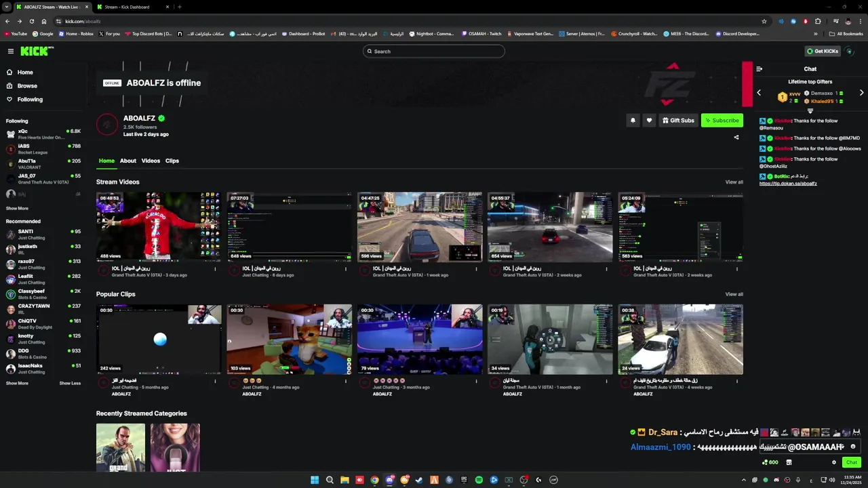Screen dimensions: 868x488
Task: Click Gift Subs button
Action: [678, 121]
